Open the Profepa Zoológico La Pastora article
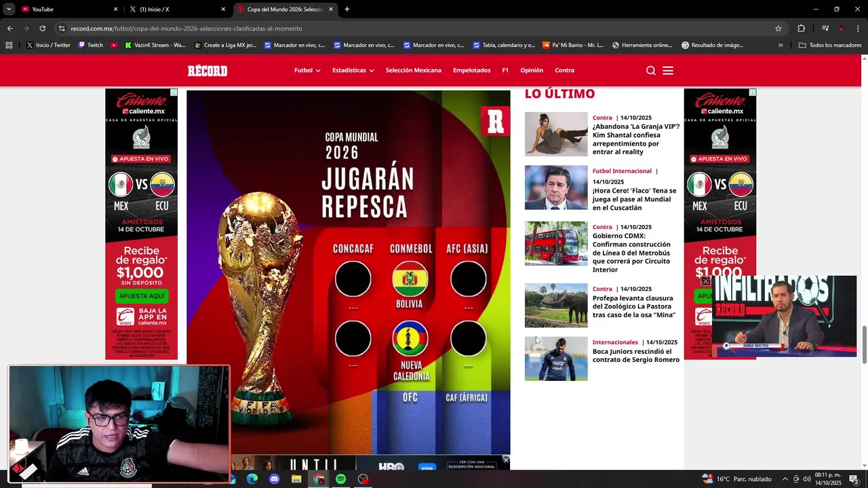 coord(634,306)
